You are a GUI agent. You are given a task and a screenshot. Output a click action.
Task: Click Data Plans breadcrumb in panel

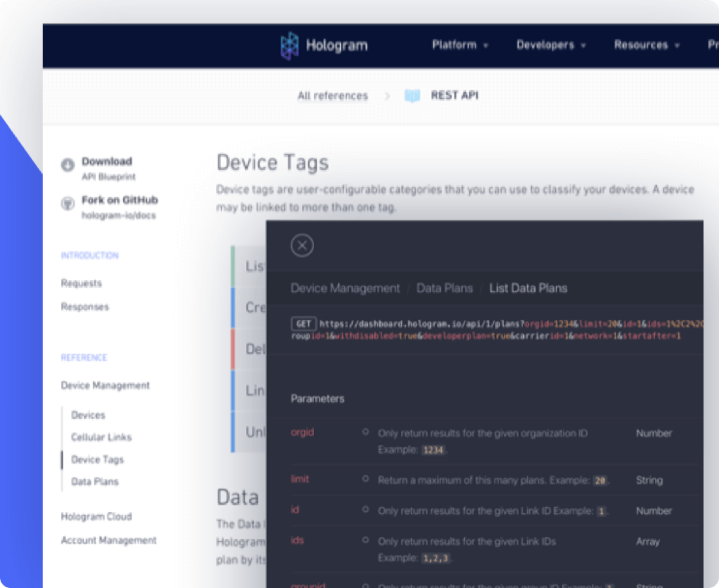pyautogui.click(x=444, y=288)
